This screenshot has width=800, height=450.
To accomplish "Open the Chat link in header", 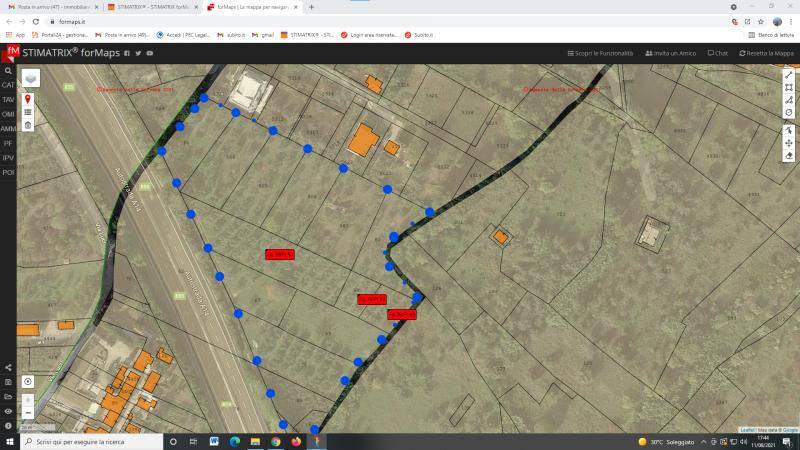I will point(717,53).
